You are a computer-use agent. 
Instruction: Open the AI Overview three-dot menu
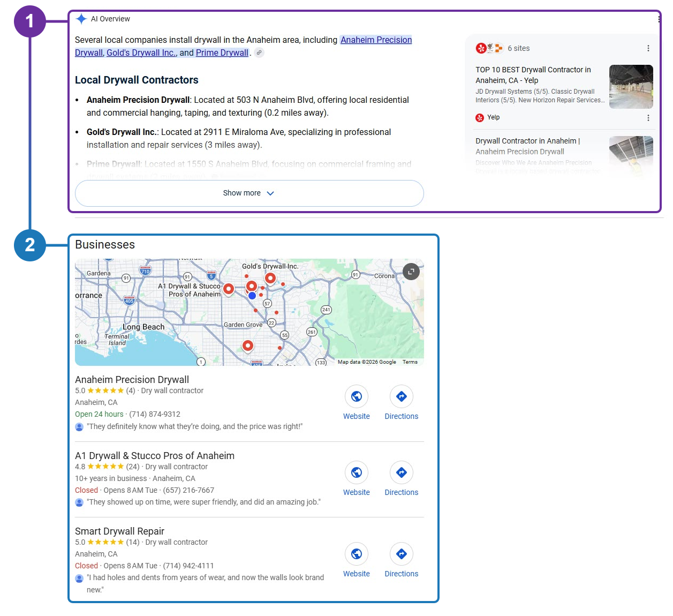pos(659,19)
